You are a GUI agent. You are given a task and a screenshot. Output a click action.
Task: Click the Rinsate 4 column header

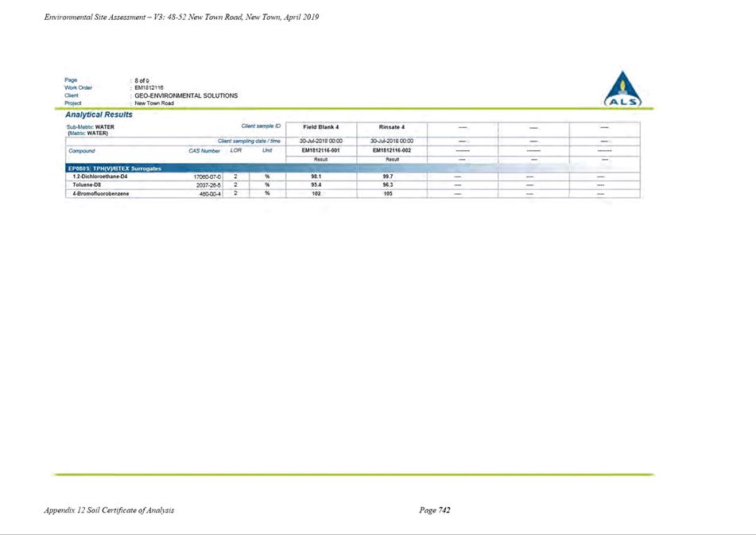(x=391, y=127)
